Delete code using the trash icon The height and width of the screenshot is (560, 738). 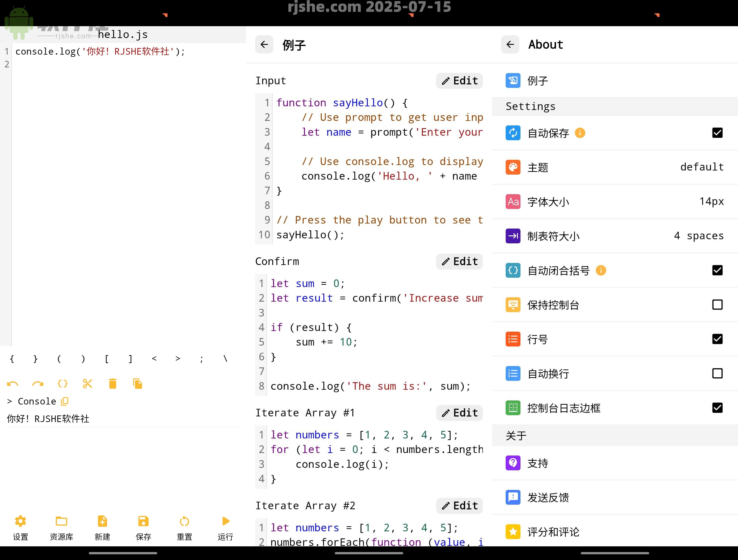click(x=113, y=384)
